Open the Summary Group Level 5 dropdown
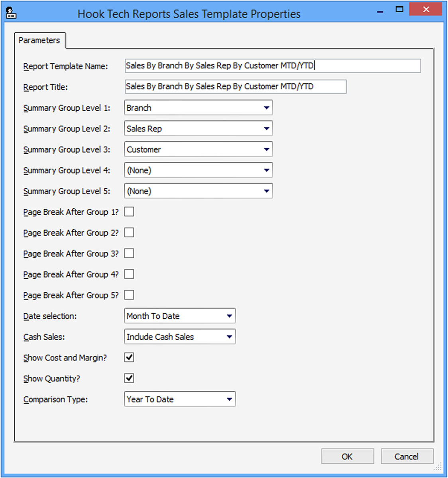The height and width of the screenshot is (478, 448). coord(198,191)
